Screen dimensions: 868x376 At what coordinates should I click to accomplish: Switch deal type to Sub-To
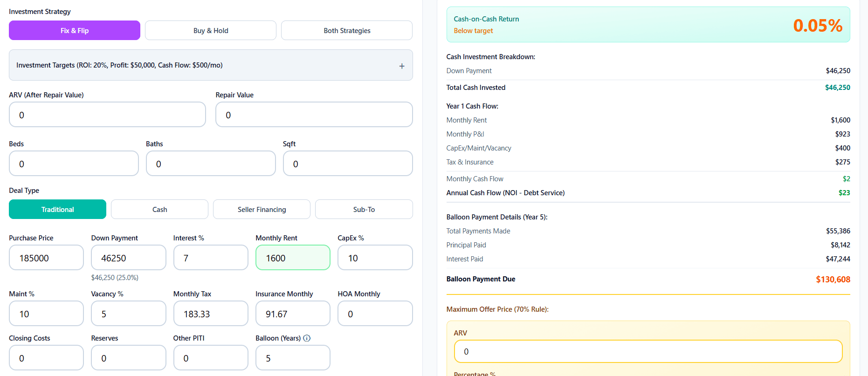click(364, 209)
